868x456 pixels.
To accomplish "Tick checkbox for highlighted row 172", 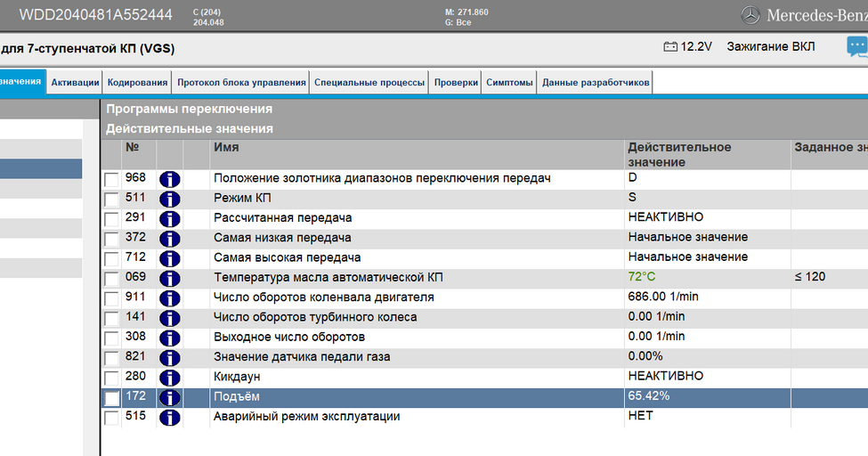I will click(111, 398).
